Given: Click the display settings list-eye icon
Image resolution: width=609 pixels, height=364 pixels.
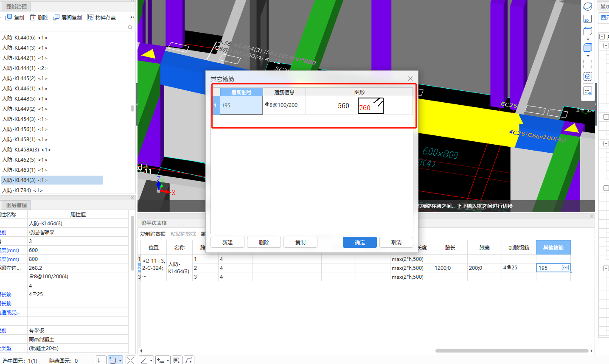Looking at the screenshot, I should coord(588,91).
